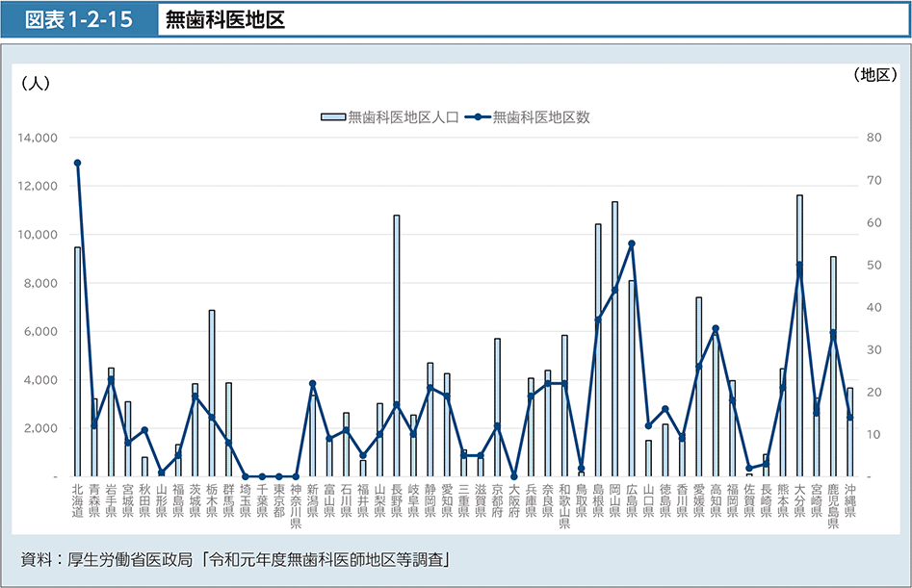The image size is (912, 588).
Task: Select the 14,000 left axis value
Action: coord(37,138)
